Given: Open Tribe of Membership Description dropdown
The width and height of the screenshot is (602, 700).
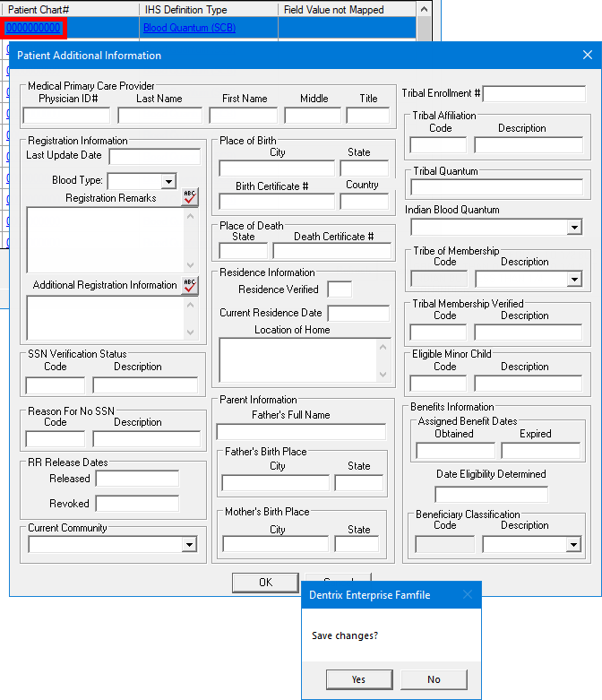Looking at the screenshot, I should click(x=575, y=280).
